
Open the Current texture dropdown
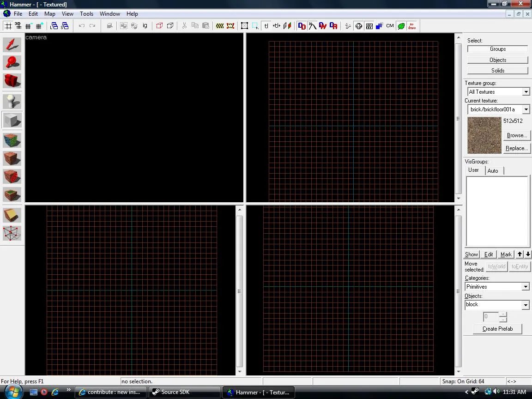[x=526, y=109]
